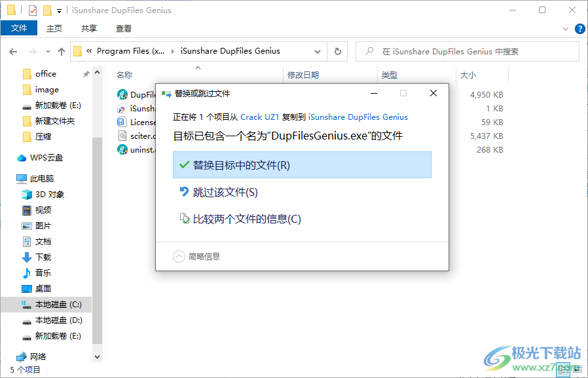The height and width of the screenshot is (378, 588).
Task: Open the 共享 ribbon tab
Action: coord(89,28)
